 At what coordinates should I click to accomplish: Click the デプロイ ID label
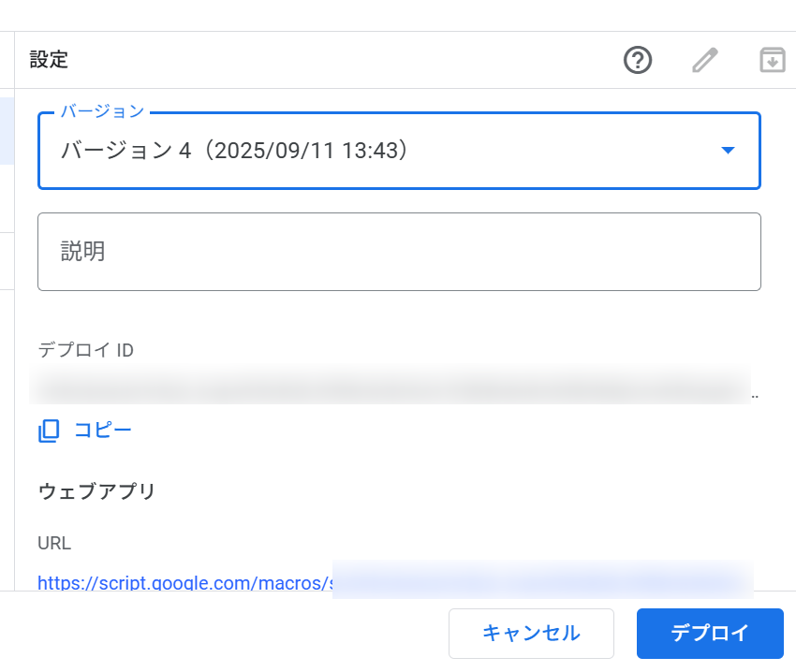[86, 350]
